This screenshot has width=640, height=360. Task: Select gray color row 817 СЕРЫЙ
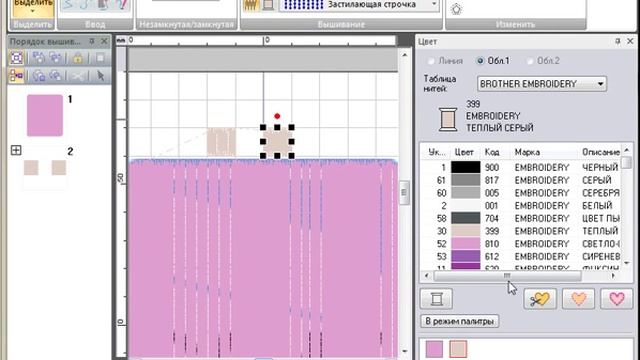pos(520,180)
